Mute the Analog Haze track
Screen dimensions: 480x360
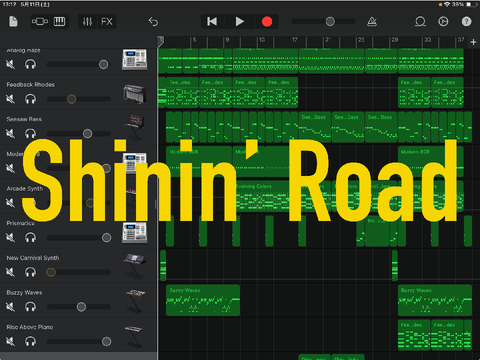(11, 64)
